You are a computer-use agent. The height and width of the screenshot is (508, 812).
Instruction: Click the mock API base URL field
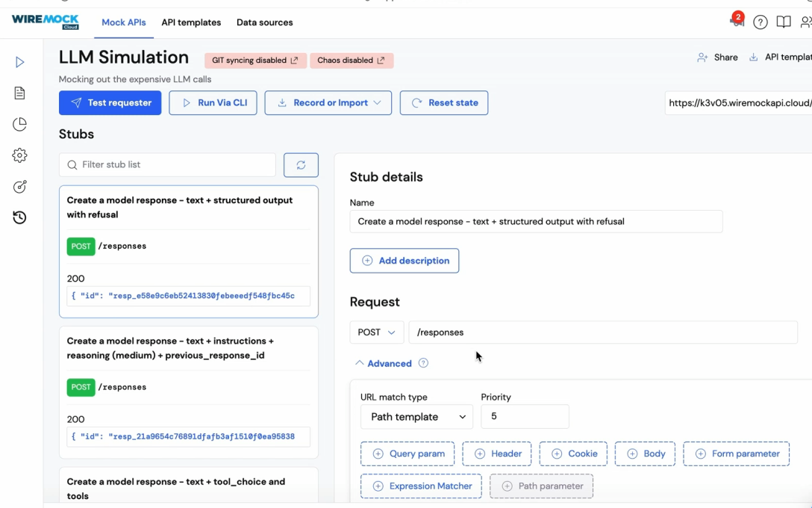point(738,102)
